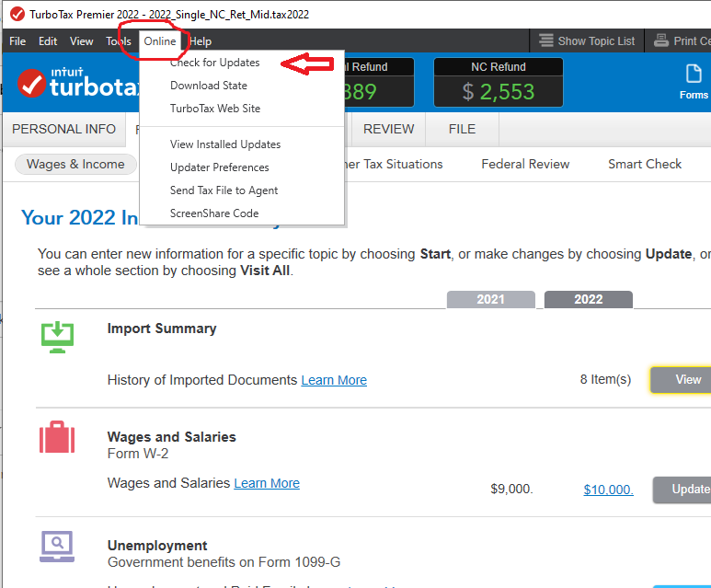Open the Smart Check subtab
The image size is (711, 588).
coord(645,164)
